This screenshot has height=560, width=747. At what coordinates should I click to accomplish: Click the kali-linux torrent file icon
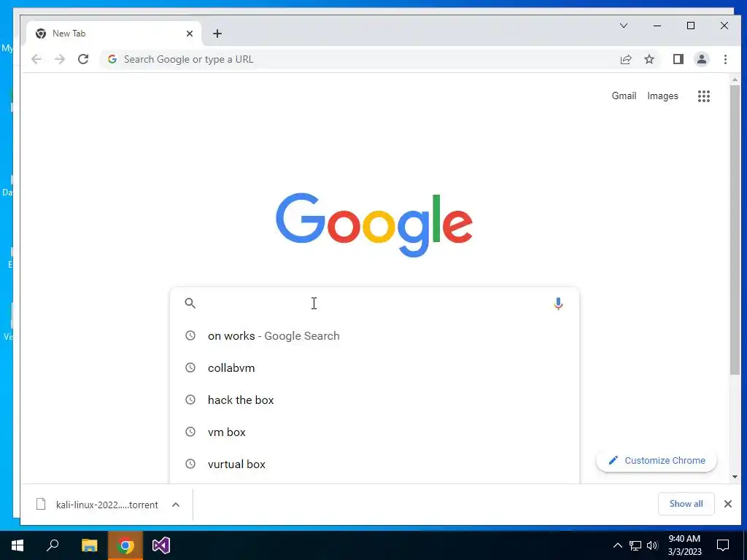coord(41,504)
